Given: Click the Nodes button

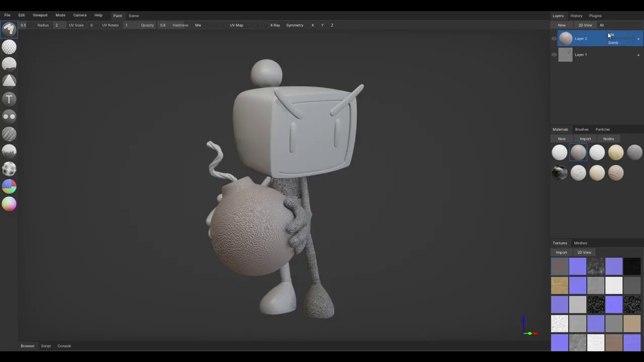Looking at the screenshot, I should 608,139.
